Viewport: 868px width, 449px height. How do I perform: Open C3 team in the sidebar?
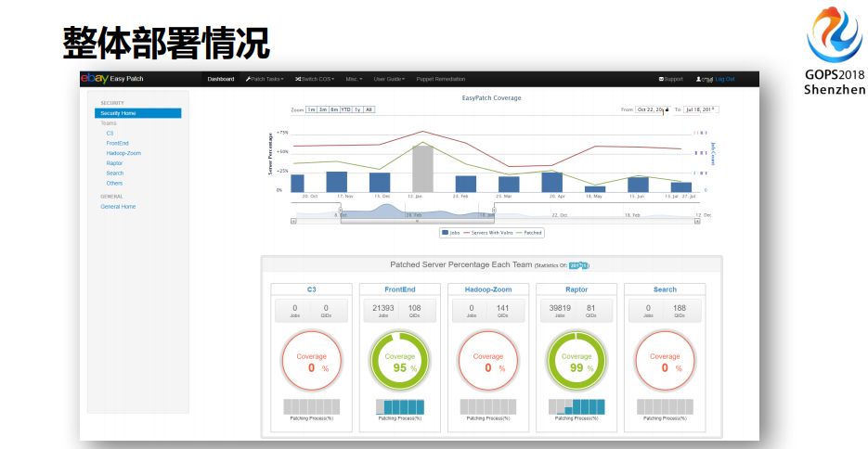point(110,134)
